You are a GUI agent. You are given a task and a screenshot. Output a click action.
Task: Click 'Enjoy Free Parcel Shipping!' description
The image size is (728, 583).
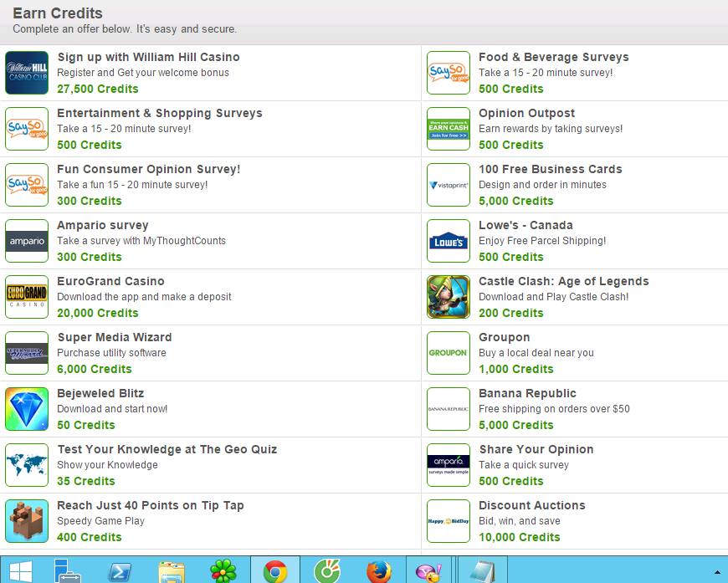(542, 241)
